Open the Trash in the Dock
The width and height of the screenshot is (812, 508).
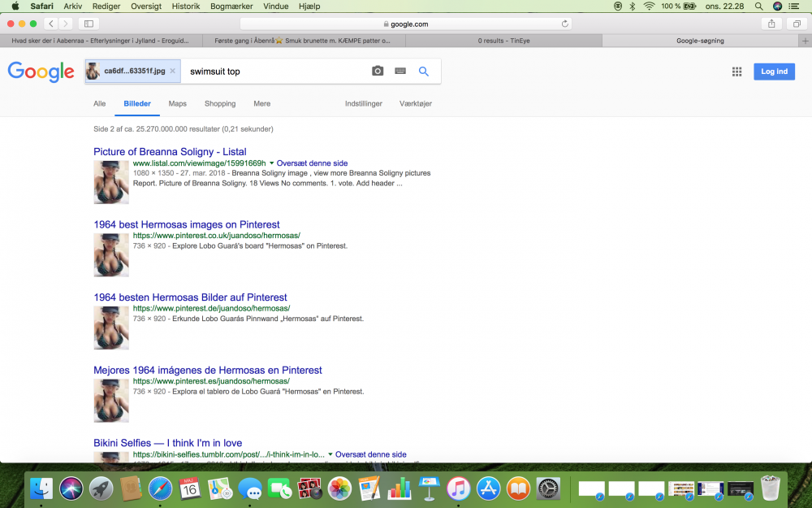tap(770, 488)
